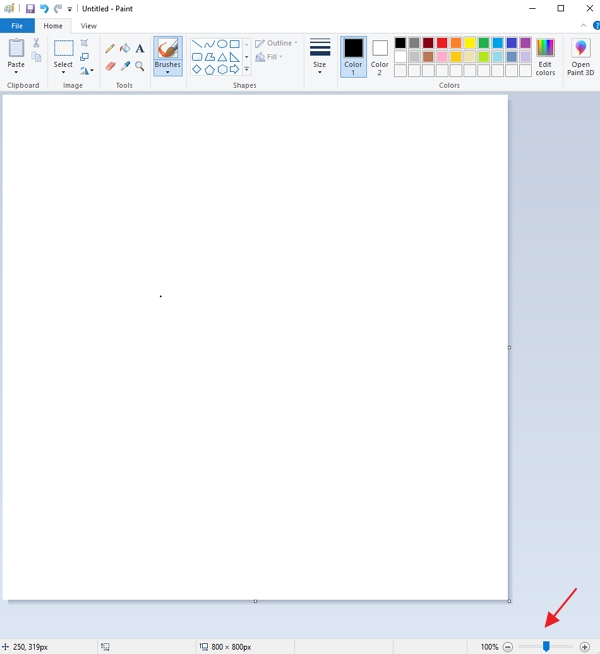The image size is (600, 654).
Task: Pick the purple color swatch
Action: [525, 43]
